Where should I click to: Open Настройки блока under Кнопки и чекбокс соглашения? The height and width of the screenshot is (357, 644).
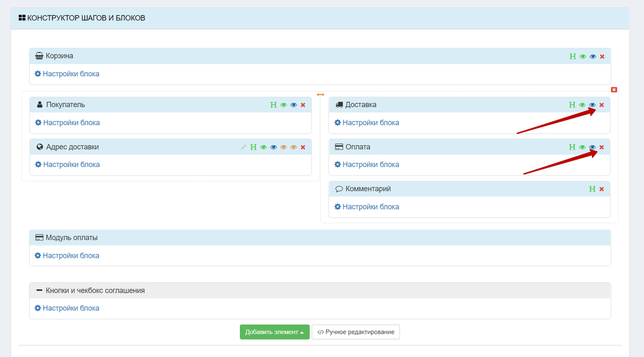(67, 308)
